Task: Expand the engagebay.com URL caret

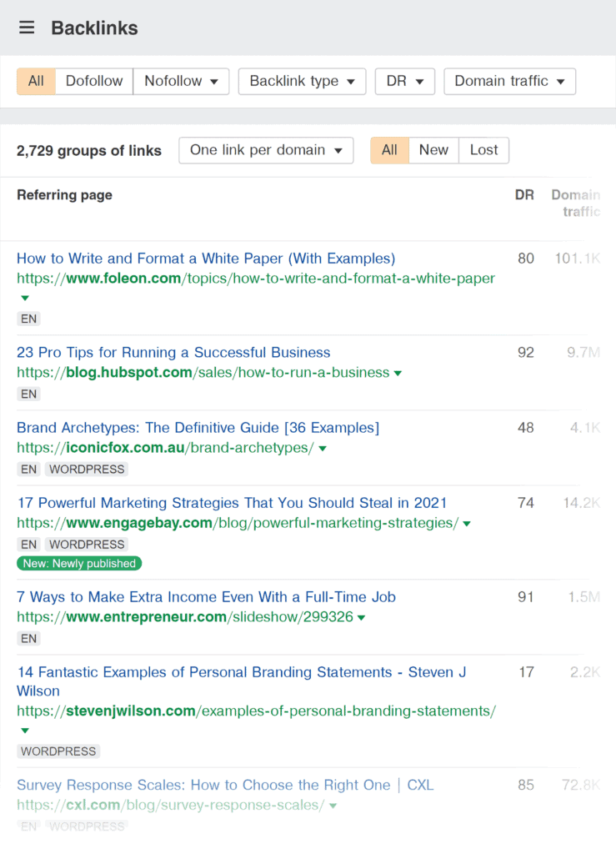Action: pos(466,523)
